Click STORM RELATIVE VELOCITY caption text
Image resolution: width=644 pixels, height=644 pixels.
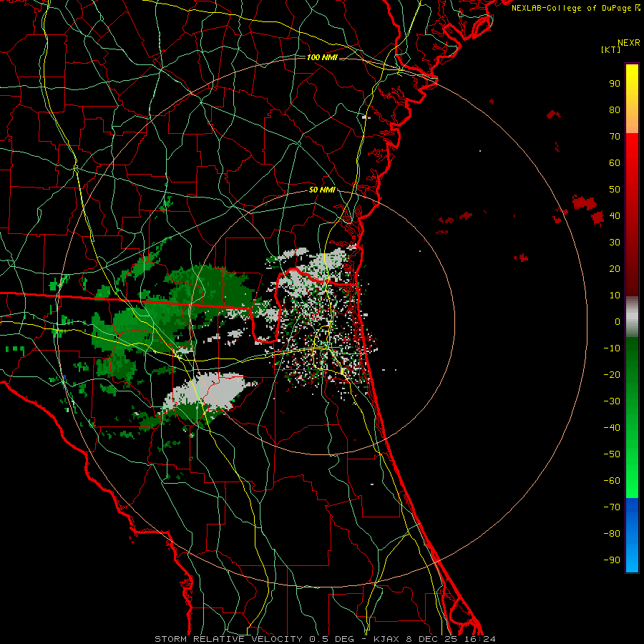point(228,639)
